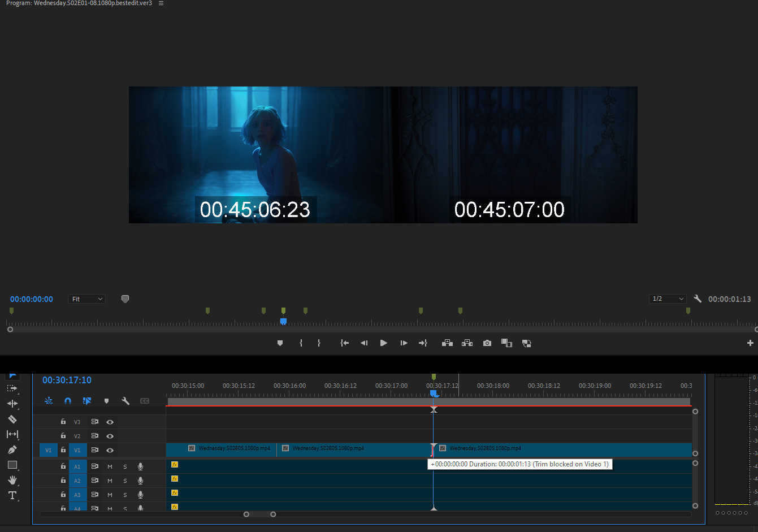The width and height of the screenshot is (758, 532).
Task: Select the Slip tool
Action: [x=12, y=434]
